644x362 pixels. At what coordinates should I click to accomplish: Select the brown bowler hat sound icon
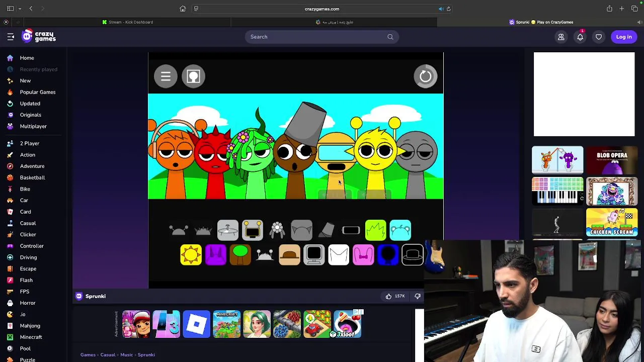(x=289, y=255)
